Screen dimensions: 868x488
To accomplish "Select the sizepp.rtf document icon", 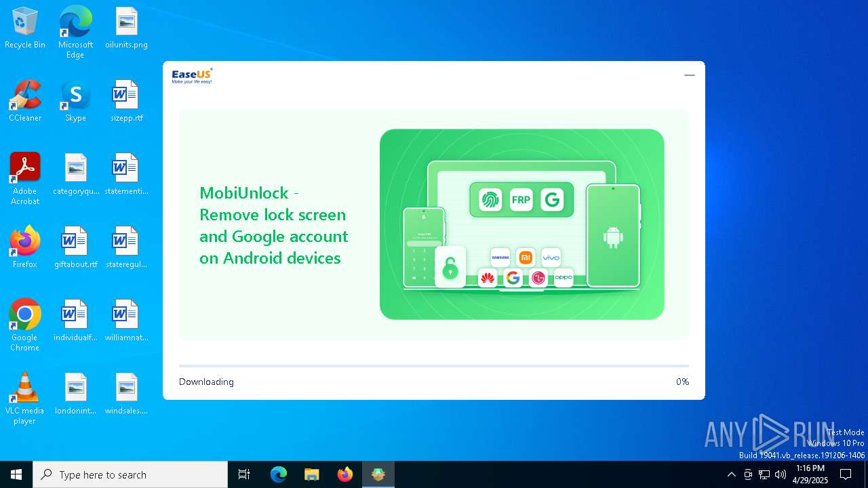I will 126,101.
